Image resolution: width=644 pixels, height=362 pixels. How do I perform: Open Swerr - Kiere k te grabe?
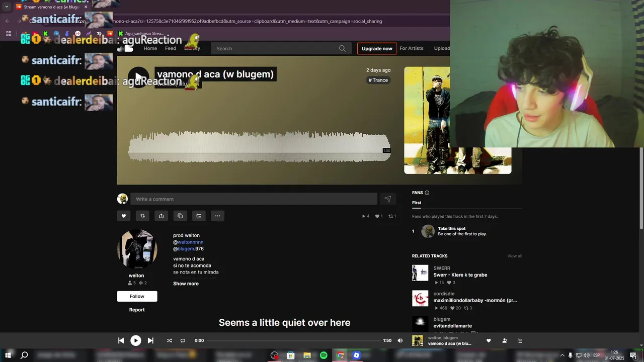pos(460,275)
